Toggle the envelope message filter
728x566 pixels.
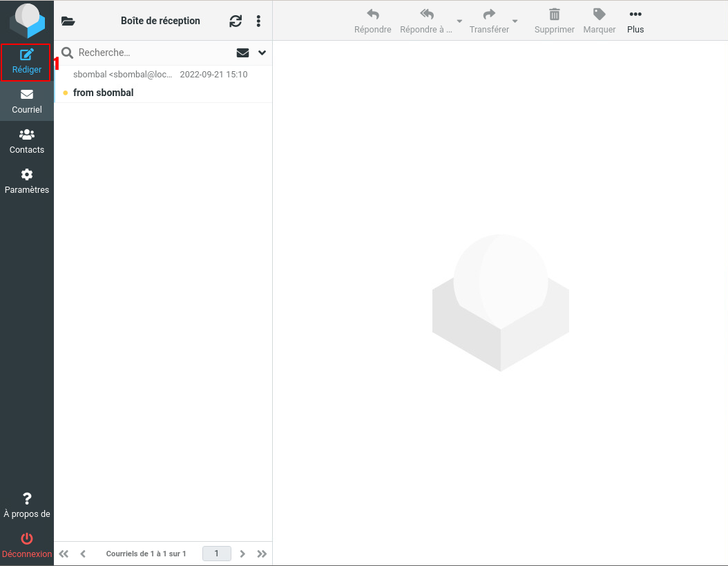point(242,53)
